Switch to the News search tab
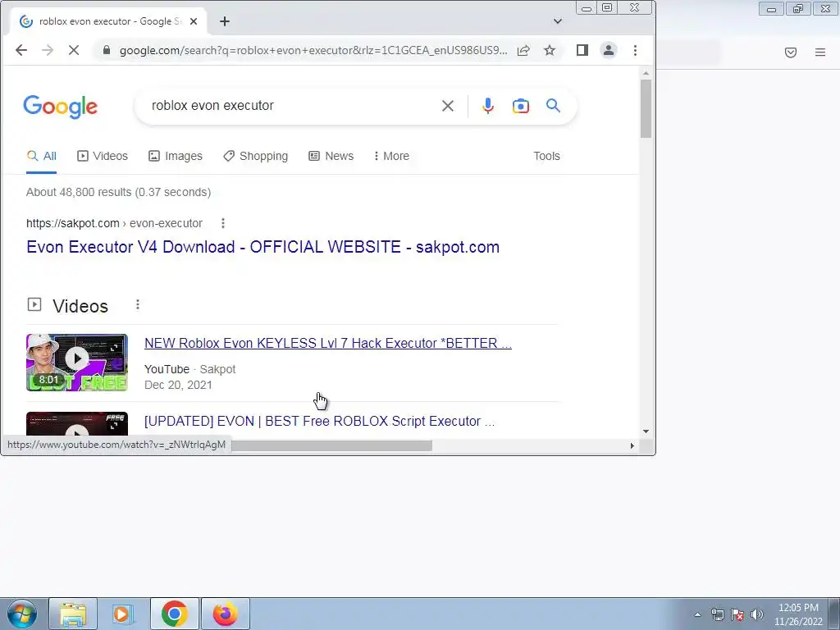 [x=331, y=156]
